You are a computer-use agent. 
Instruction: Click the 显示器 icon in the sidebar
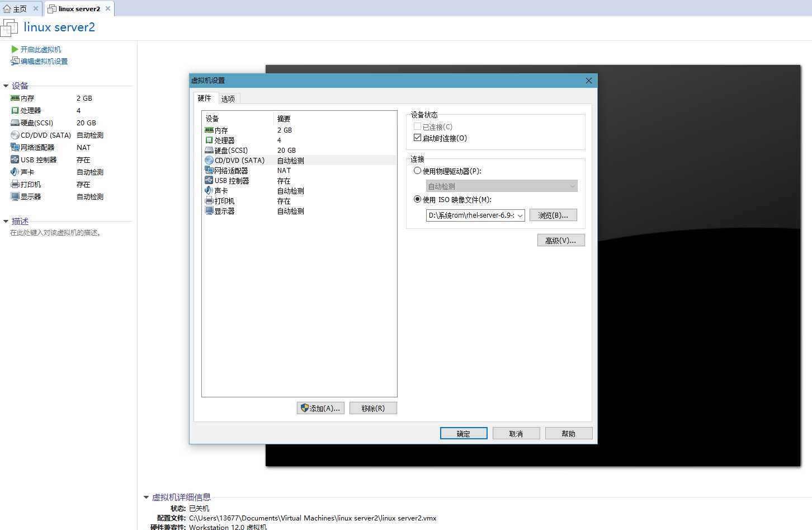coord(15,196)
